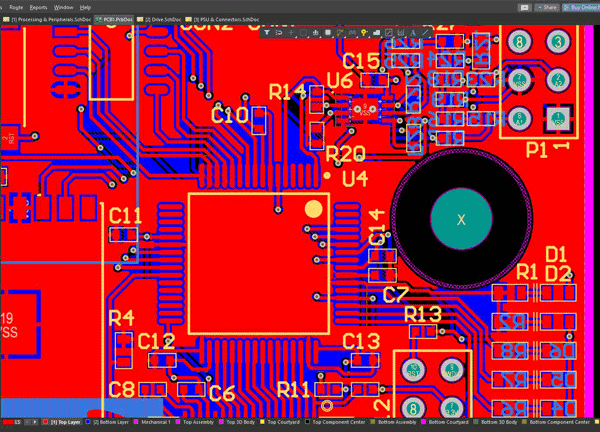Click the Buy Online button
Viewport: 600px width, 432px height.
(x=578, y=6)
